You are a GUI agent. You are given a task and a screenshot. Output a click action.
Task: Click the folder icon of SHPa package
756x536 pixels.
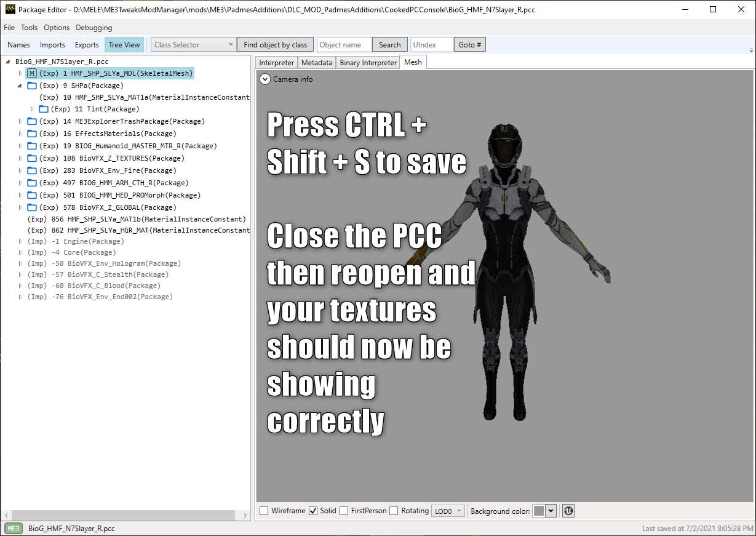click(32, 86)
